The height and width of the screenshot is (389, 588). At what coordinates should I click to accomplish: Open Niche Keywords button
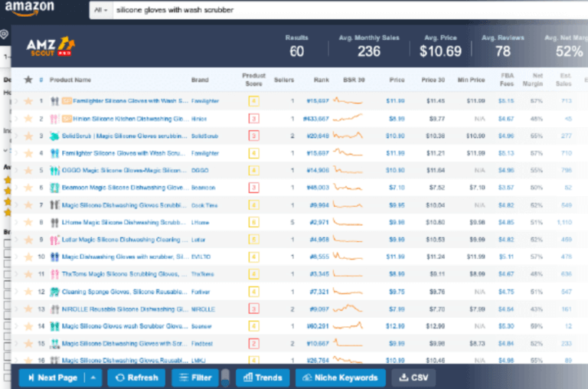coord(340,378)
